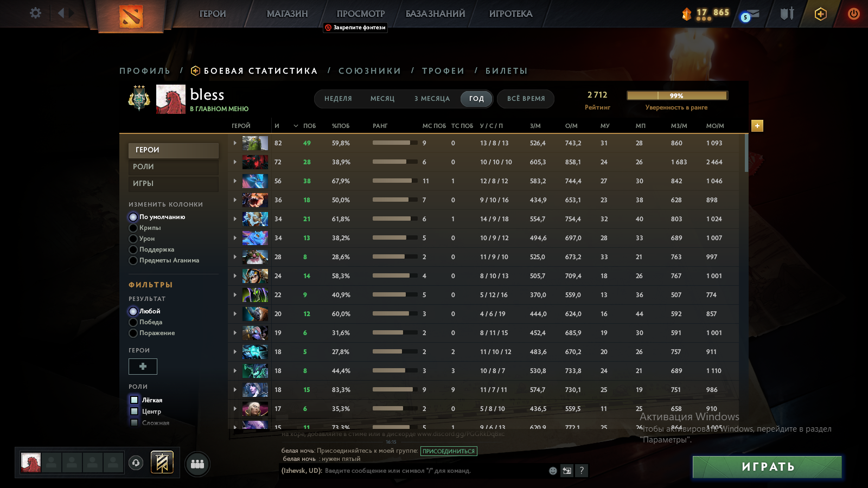Toggle the 'Центр' role checkbox
The height and width of the screenshot is (488, 868).
135,412
